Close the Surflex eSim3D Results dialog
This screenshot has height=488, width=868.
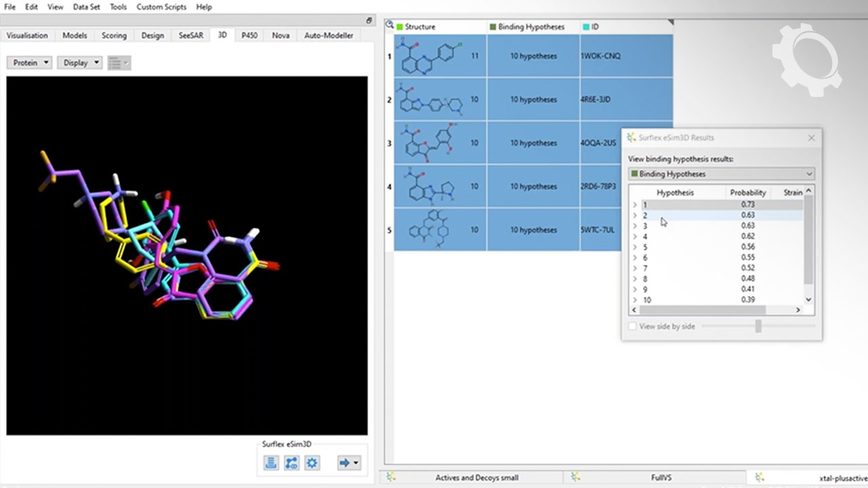tap(811, 138)
